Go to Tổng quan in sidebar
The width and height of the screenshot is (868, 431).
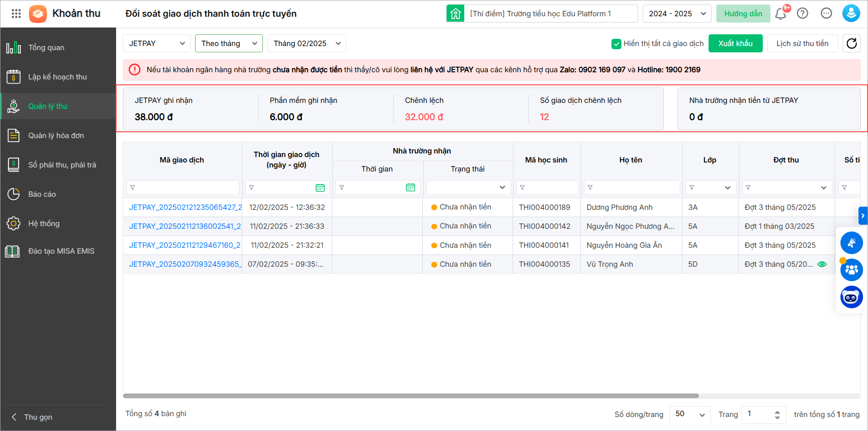pos(46,47)
